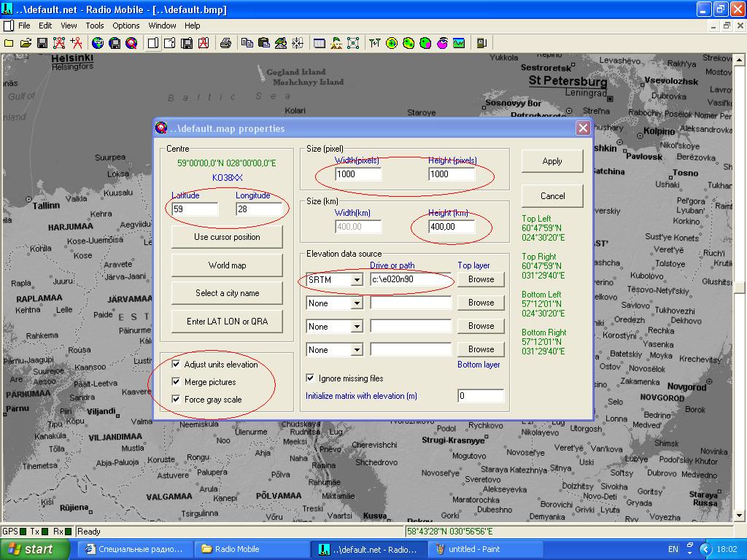
Task: Click the Windows Start button
Action: point(31,549)
